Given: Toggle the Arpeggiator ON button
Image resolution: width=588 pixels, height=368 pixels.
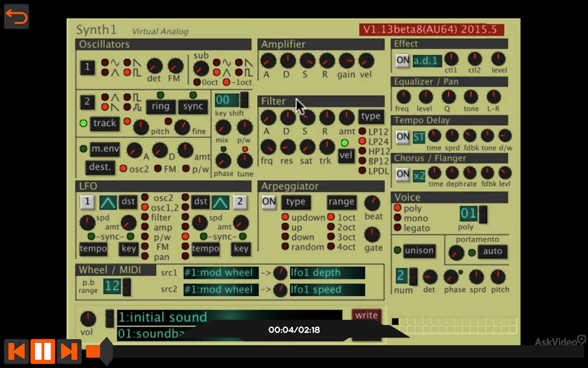Looking at the screenshot, I should point(269,201).
